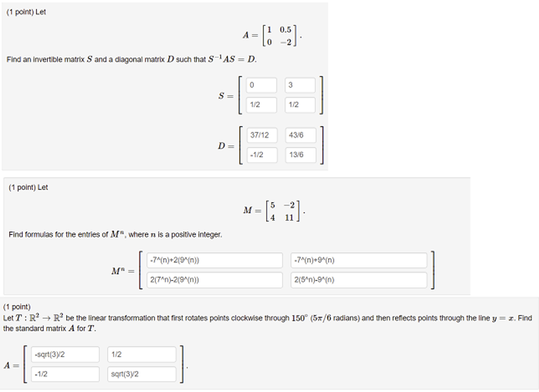Click the second 1/2 entry of matrix S
This screenshot has height=392, width=539.
pyautogui.click(x=299, y=104)
